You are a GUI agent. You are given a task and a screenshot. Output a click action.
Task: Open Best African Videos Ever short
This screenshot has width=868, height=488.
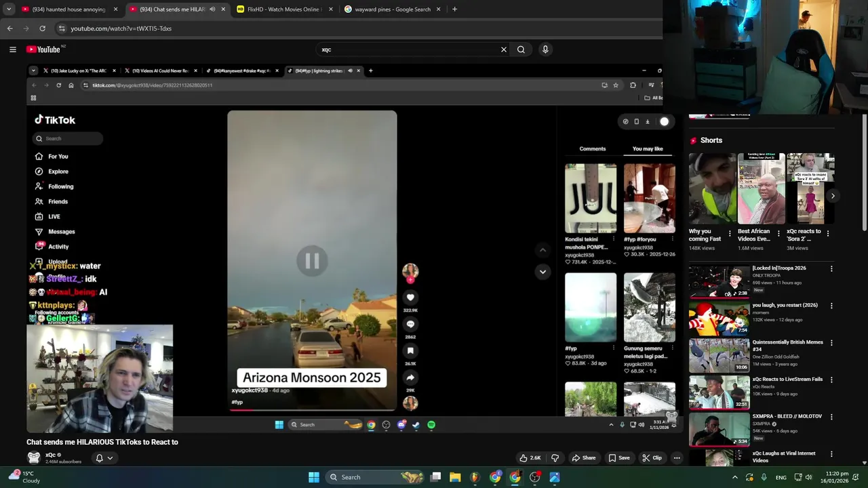point(762,188)
